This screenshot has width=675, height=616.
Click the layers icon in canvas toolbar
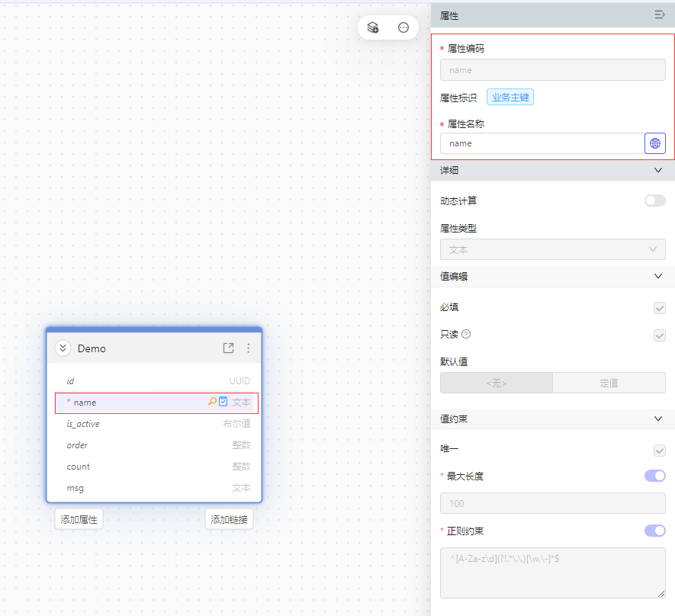(373, 27)
